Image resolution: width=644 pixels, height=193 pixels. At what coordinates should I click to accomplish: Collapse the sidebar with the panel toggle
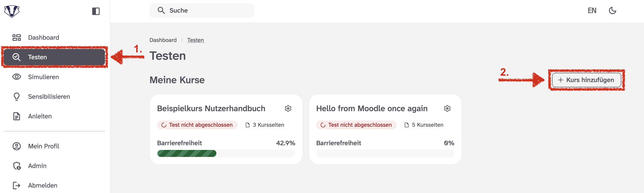tap(96, 11)
